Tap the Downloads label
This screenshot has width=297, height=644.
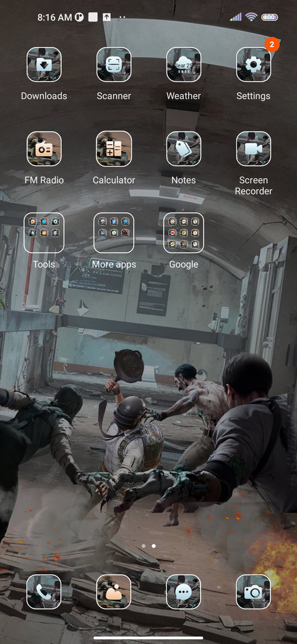pyautogui.click(x=44, y=96)
